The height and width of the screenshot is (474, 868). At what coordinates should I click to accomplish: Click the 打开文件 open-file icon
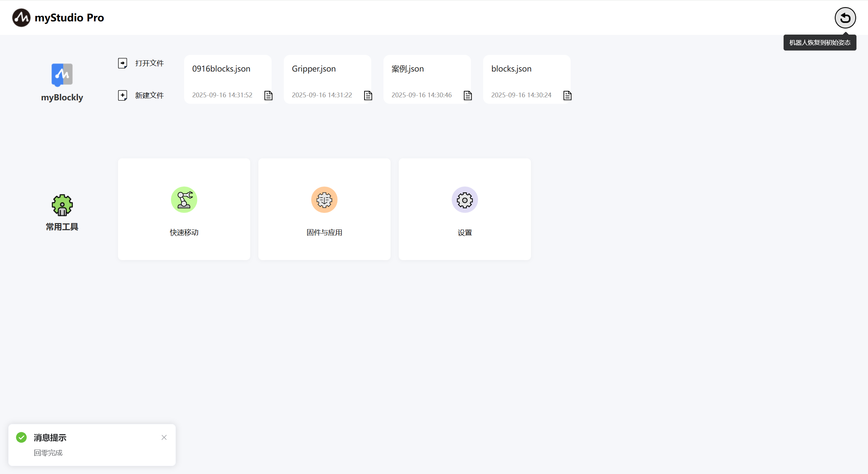click(122, 63)
